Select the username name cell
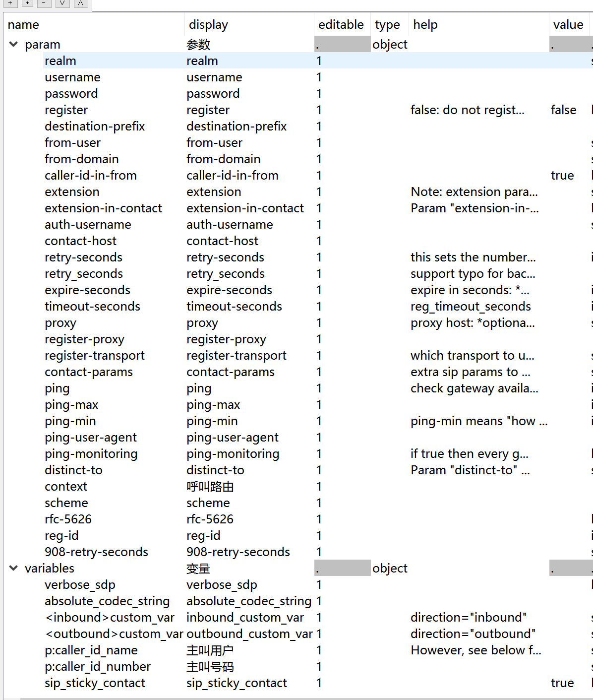The width and height of the screenshot is (593, 700). tap(72, 77)
